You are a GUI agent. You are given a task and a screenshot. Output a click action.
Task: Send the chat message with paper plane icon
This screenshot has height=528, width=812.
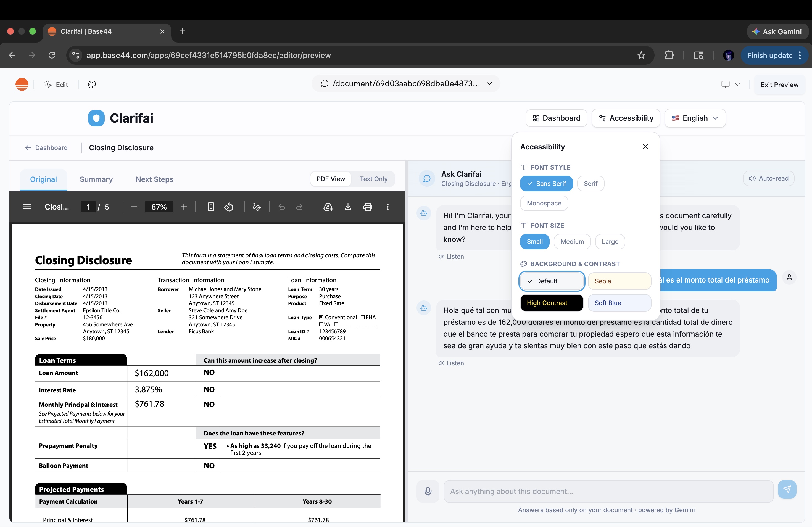[x=787, y=490]
